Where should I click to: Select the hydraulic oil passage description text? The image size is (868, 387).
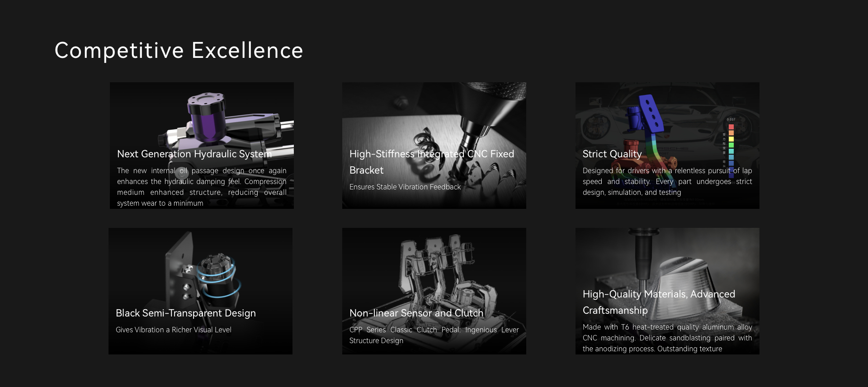pos(202,187)
